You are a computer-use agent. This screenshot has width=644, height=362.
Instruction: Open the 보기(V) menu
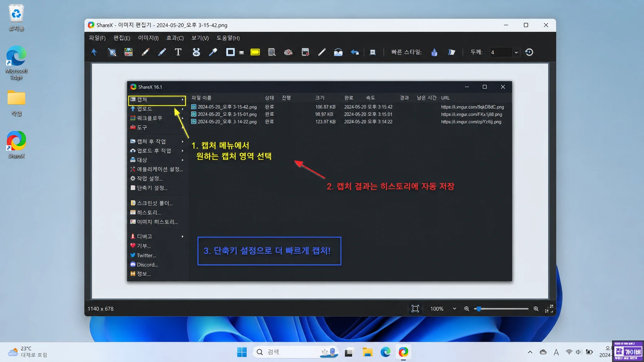point(200,38)
